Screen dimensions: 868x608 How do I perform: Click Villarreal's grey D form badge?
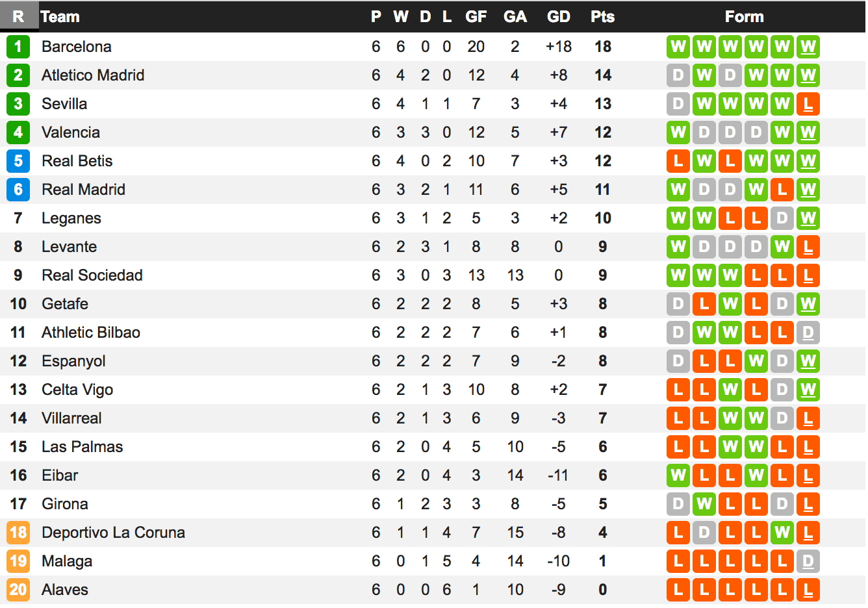point(782,418)
